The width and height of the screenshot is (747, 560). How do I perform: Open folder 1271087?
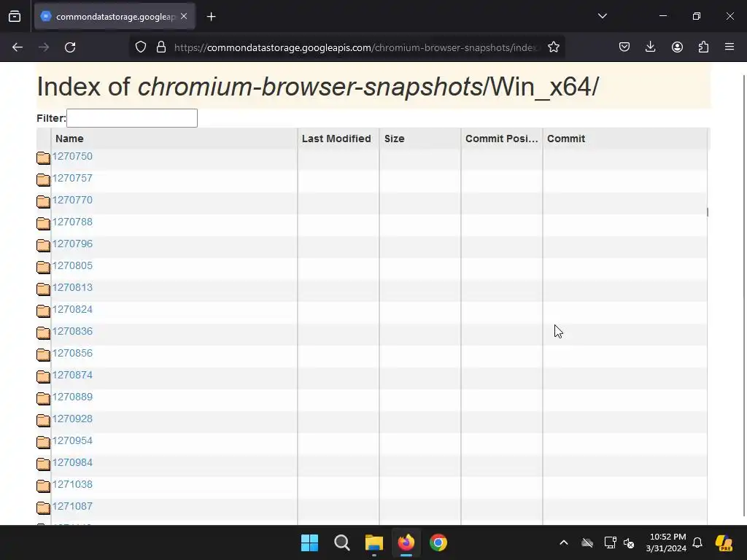(72, 507)
